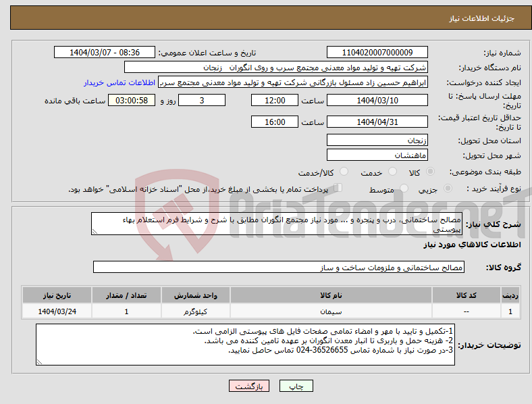The width and height of the screenshot is (532, 404).
Task: Click the request creator name field
Action: 293,82
